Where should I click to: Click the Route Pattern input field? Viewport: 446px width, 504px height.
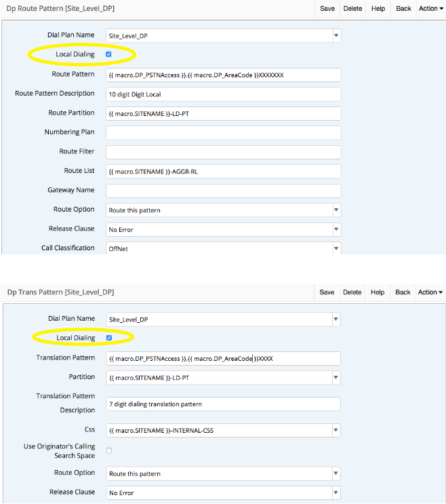[223, 75]
